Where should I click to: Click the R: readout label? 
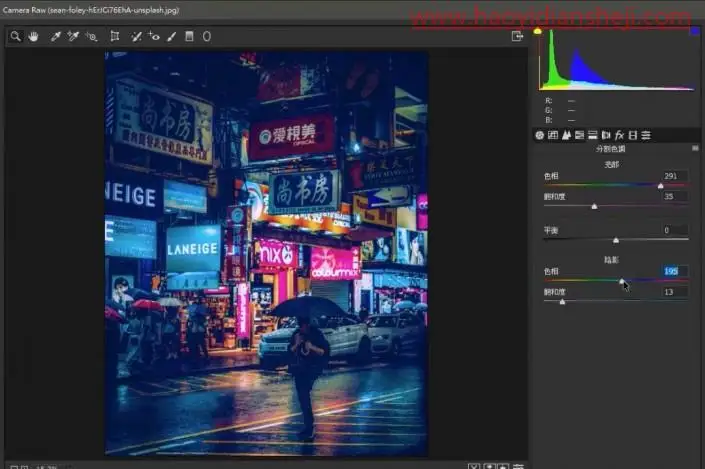click(x=549, y=101)
